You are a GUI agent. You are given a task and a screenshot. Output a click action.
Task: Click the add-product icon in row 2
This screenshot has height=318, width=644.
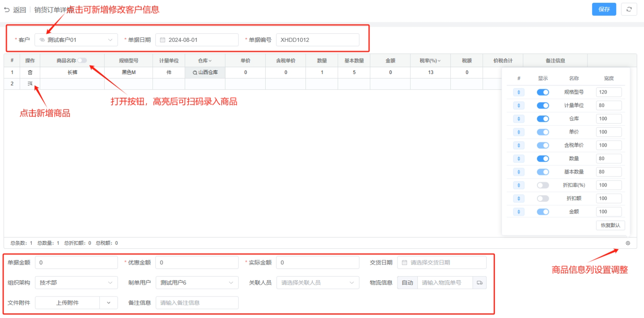pos(30,84)
